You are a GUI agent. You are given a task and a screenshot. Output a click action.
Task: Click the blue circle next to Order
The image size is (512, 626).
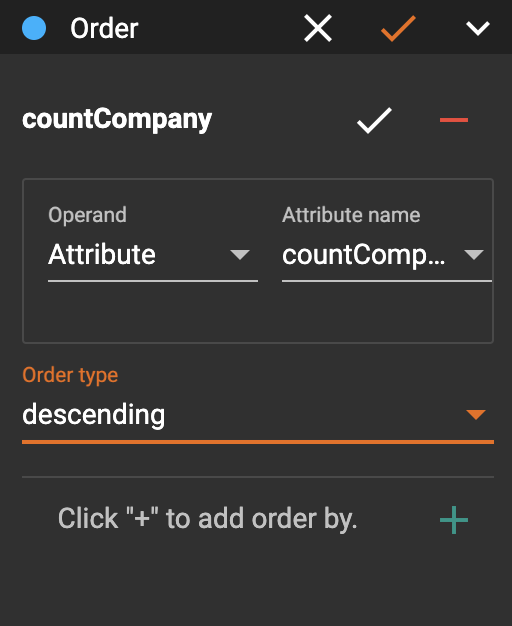(x=34, y=28)
